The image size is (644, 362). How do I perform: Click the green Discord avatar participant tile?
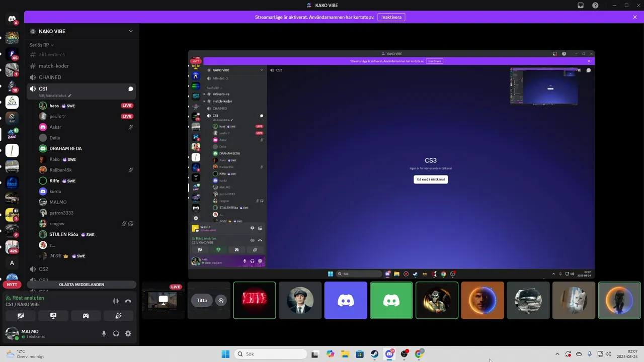point(391,300)
